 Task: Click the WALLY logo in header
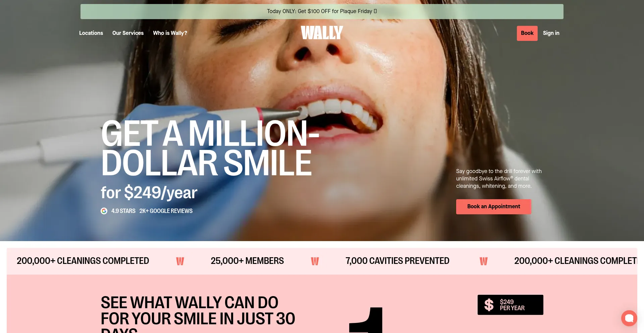(x=322, y=33)
